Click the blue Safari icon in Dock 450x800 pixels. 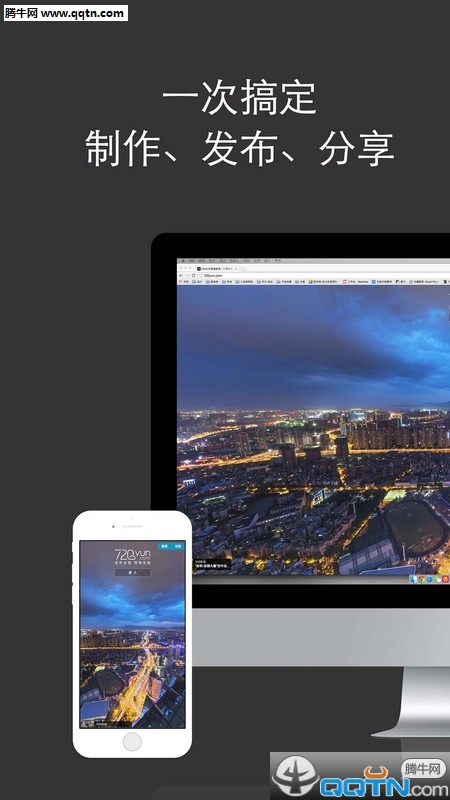pos(430,579)
